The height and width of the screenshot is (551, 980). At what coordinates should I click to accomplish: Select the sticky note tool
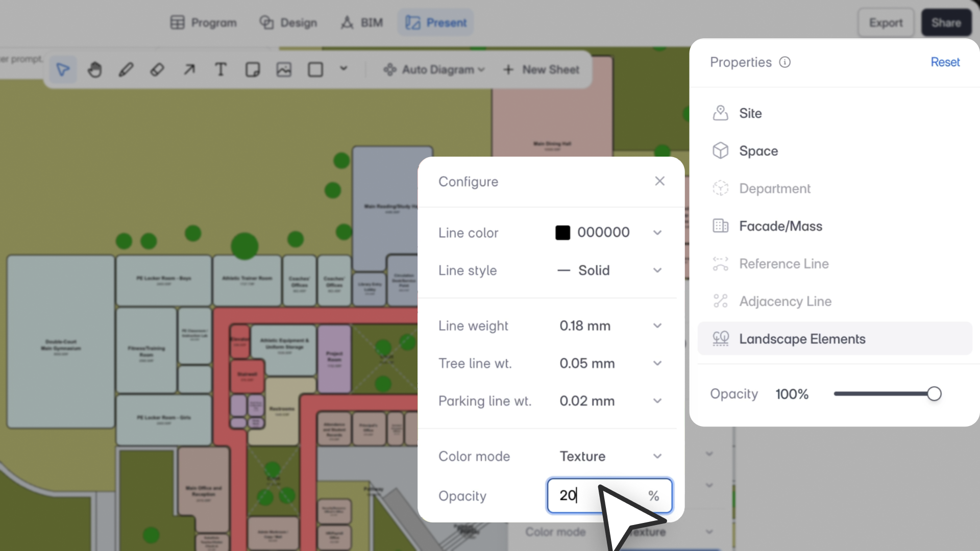(x=252, y=69)
